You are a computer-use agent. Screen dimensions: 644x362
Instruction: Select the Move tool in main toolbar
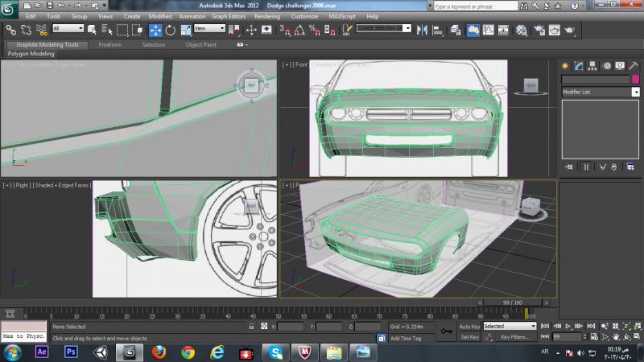[155, 30]
